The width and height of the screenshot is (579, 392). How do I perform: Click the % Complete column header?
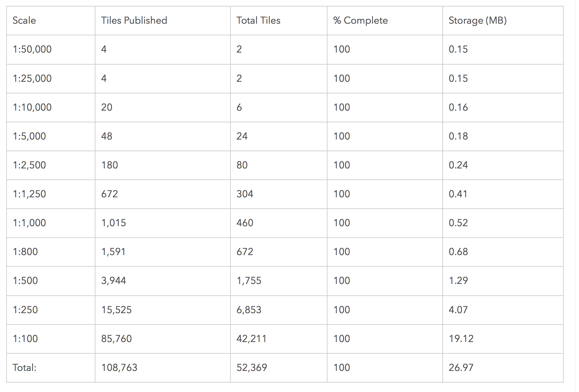tap(361, 20)
